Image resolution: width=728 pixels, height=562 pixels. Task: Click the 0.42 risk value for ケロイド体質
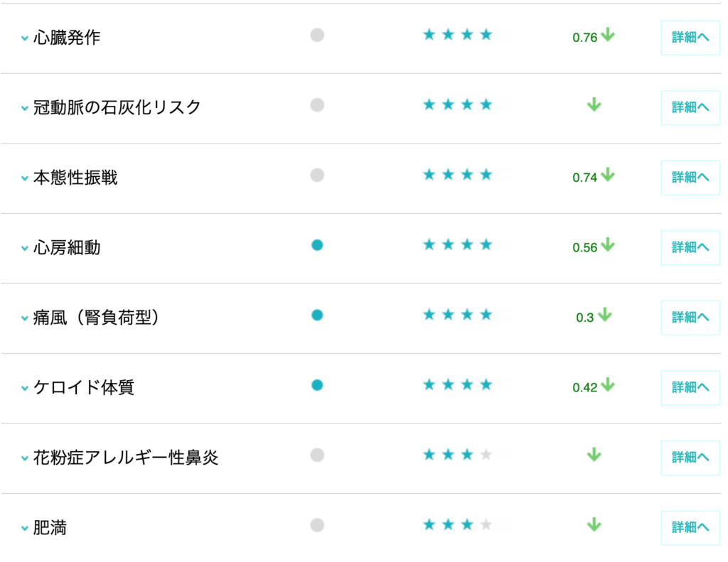[585, 388]
